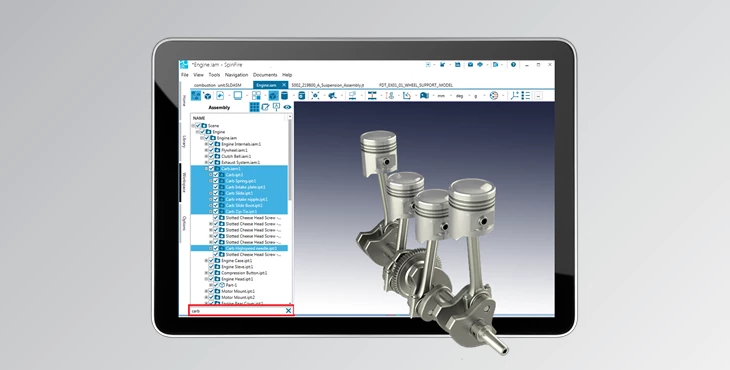
Task: Click the cylinder with badge toolbar icon
Action: click(x=302, y=95)
